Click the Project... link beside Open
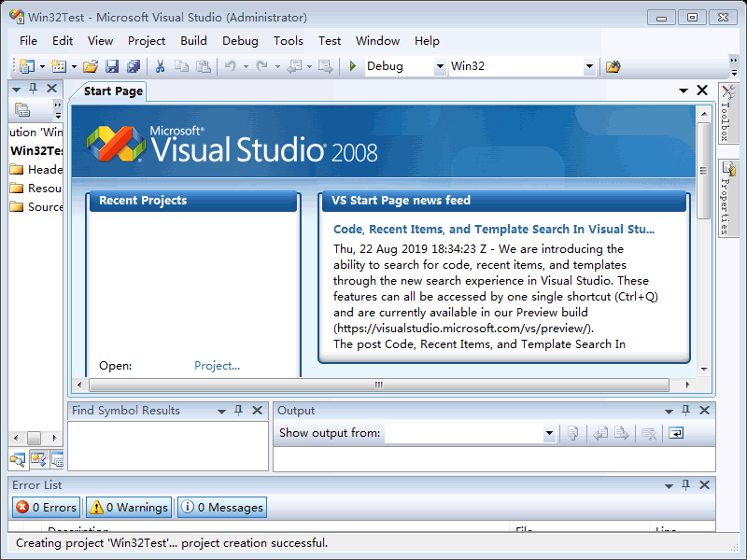Screen dimensions: 747x560 (217, 366)
